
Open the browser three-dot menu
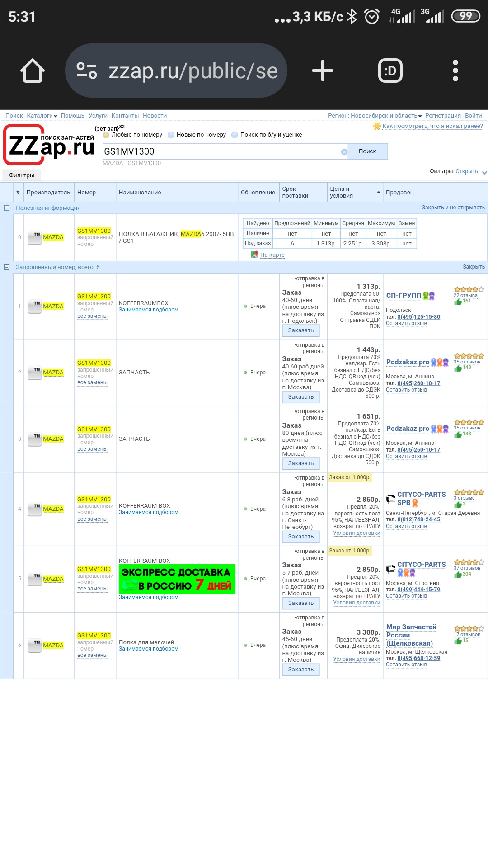pyautogui.click(x=455, y=71)
